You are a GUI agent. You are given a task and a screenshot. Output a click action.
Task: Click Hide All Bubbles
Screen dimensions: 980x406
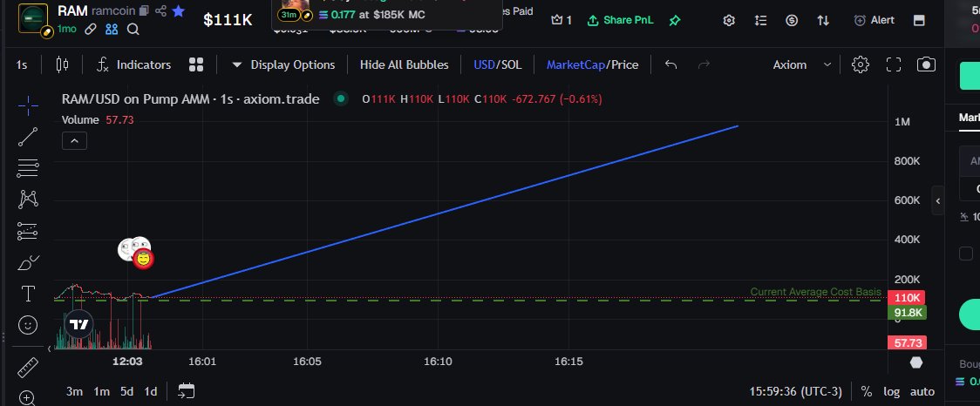coord(405,65)
